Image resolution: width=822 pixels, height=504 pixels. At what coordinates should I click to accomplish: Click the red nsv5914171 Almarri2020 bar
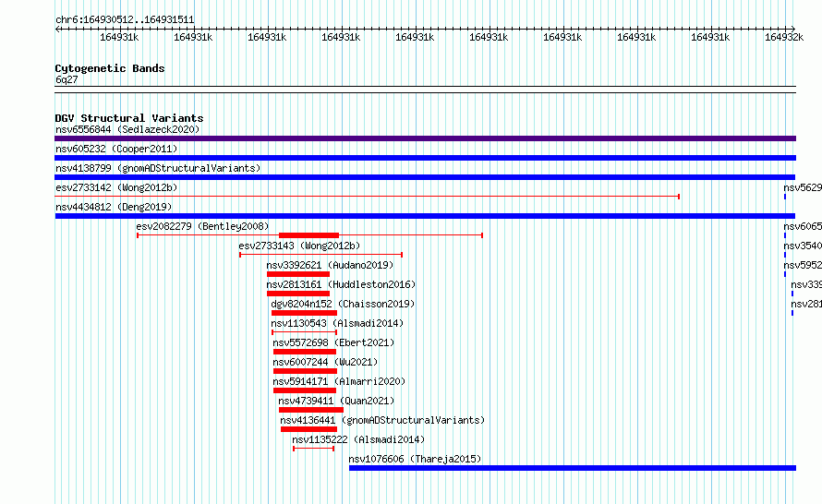pos(305,390)
